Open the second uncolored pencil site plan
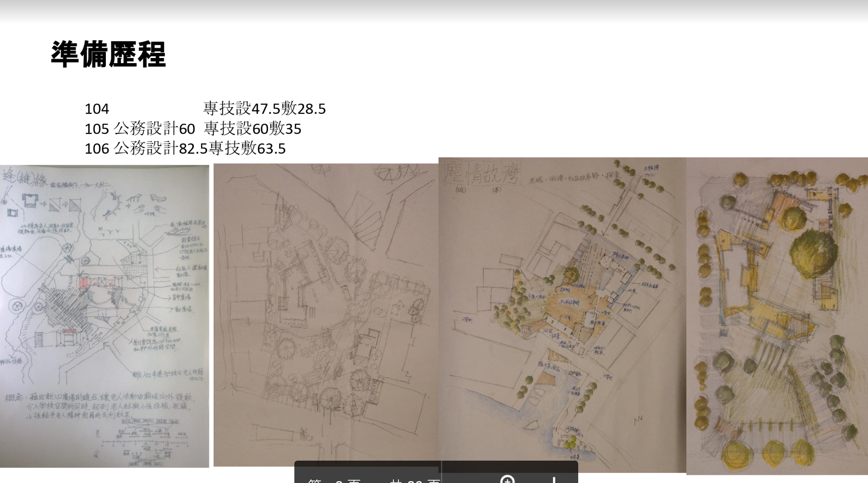This screenshot has height=483, width=868. (x=325, y=315)
